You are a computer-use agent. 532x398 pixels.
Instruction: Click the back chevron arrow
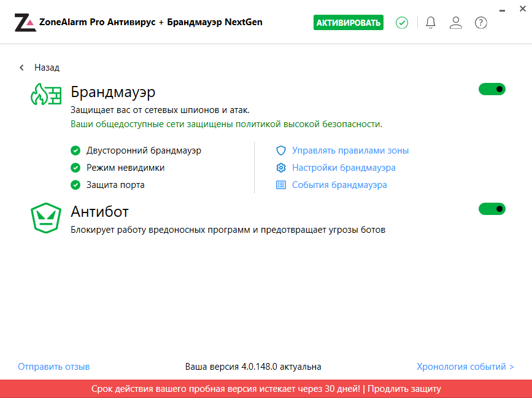(21, 68)
